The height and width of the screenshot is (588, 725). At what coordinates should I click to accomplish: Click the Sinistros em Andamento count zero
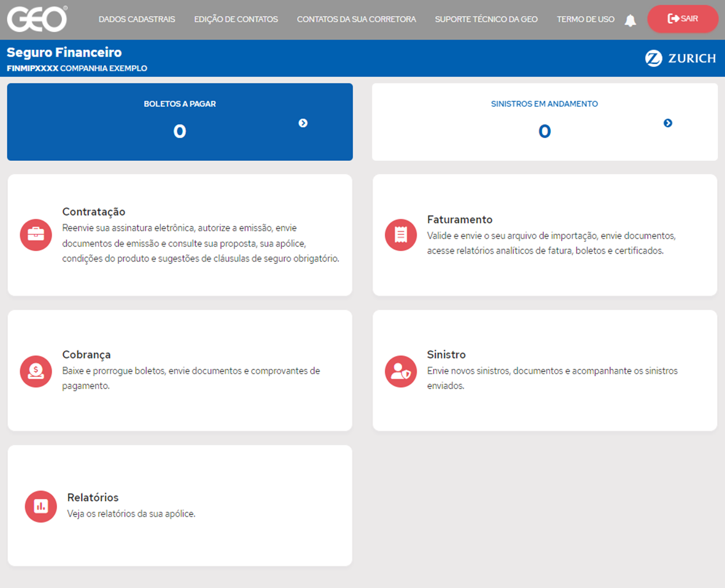coord(545,132)
